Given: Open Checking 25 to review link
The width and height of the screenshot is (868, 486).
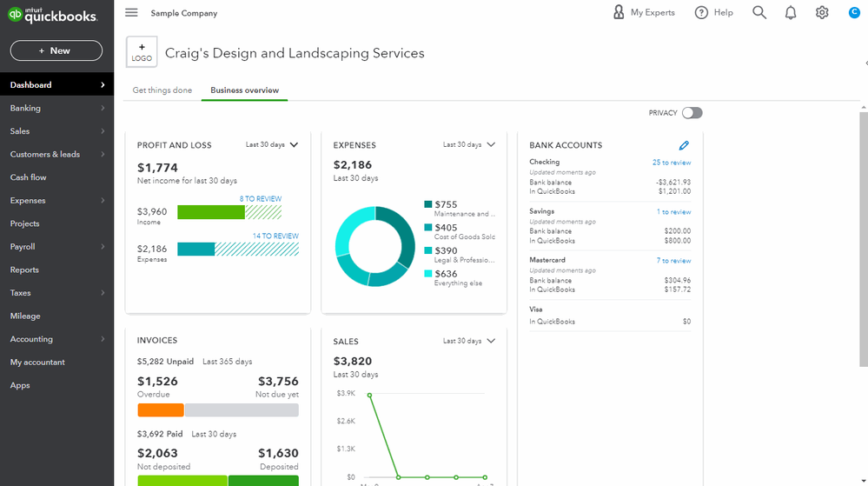Looking at the screenshot, I should (x=672, y=163).
